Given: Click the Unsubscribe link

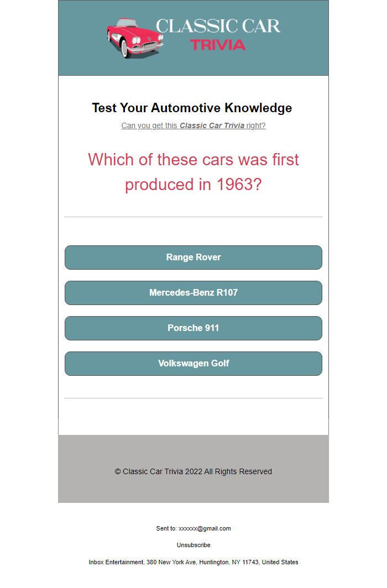Looking at the screenshot, I should pos(193,545).
